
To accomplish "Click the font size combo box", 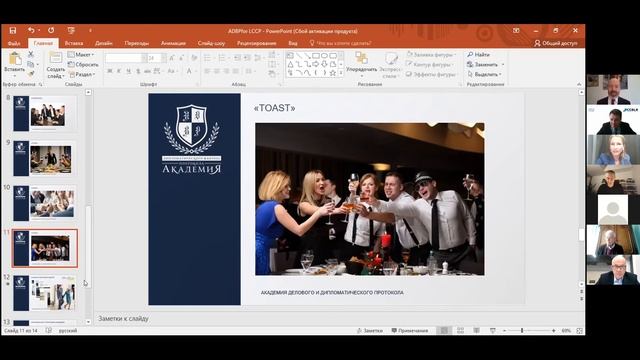I will tap(157, 58).
